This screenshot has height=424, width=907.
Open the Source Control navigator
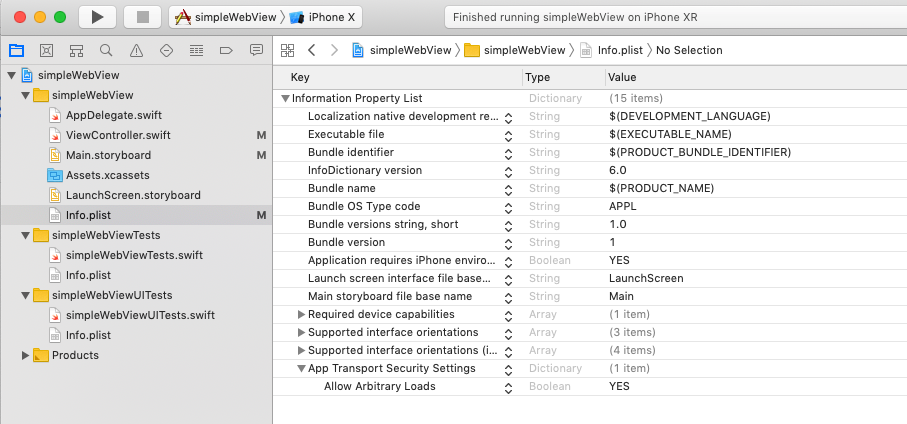[46, 50]
